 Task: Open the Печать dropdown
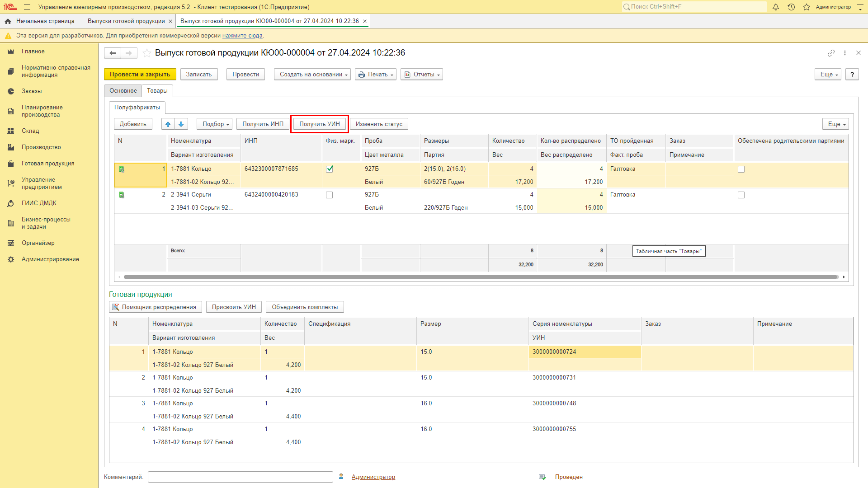(376, 75)
